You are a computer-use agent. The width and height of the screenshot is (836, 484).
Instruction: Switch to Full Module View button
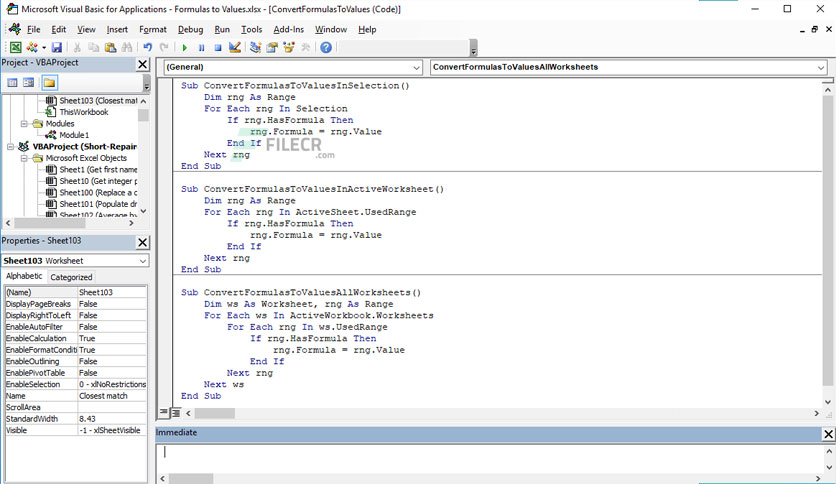175,413
